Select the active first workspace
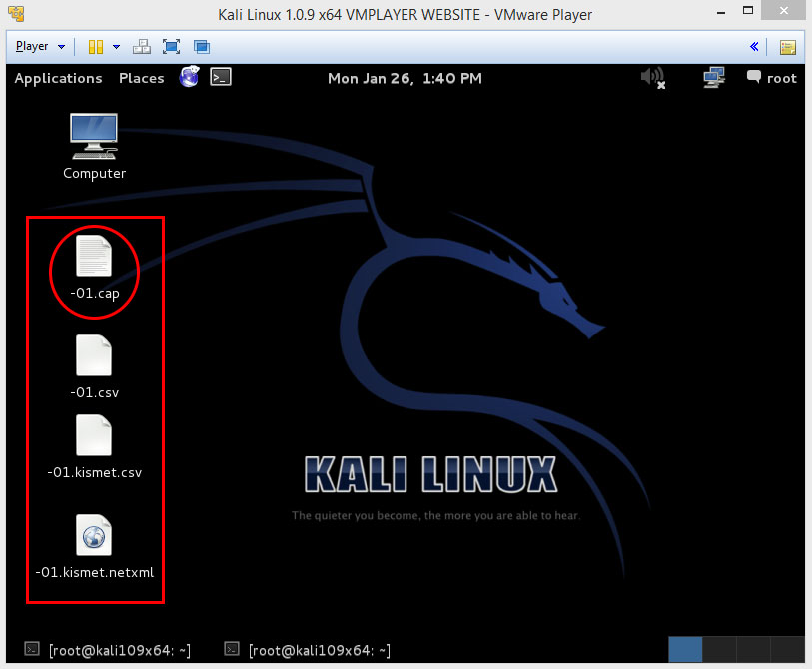The height and width of the screenshot is (669, 812). (685, 650)
